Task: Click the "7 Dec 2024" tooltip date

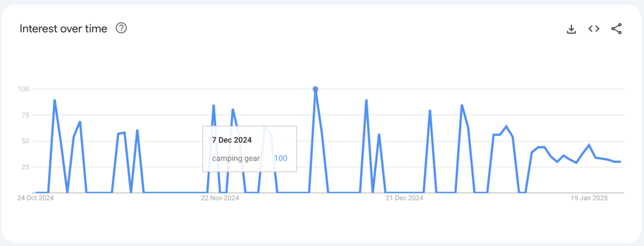Action: click(232, 140)
